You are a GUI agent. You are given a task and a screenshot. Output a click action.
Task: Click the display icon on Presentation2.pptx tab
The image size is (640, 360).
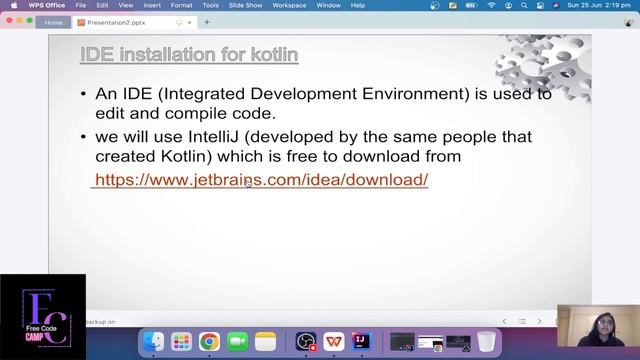(179, 23)
